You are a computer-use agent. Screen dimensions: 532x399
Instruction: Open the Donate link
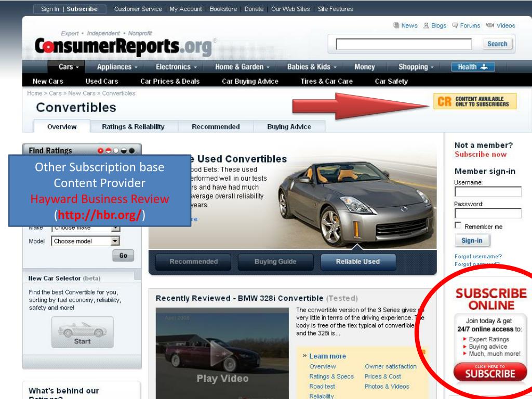tap(254, 9)
